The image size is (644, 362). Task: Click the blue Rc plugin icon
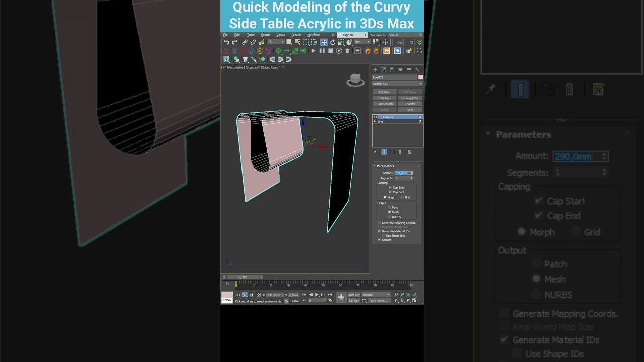(397, 51)
